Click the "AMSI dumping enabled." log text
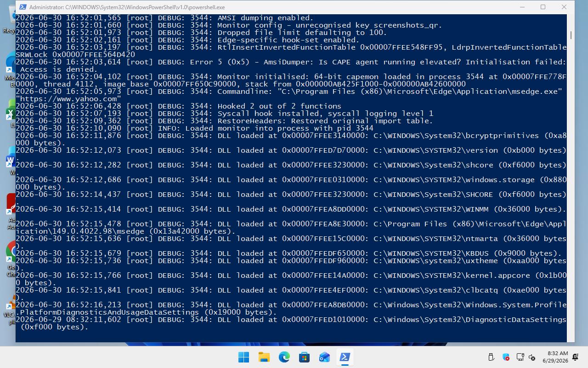Screen dimensions: 588x368 pyautogui.click(x=265, y=18)
